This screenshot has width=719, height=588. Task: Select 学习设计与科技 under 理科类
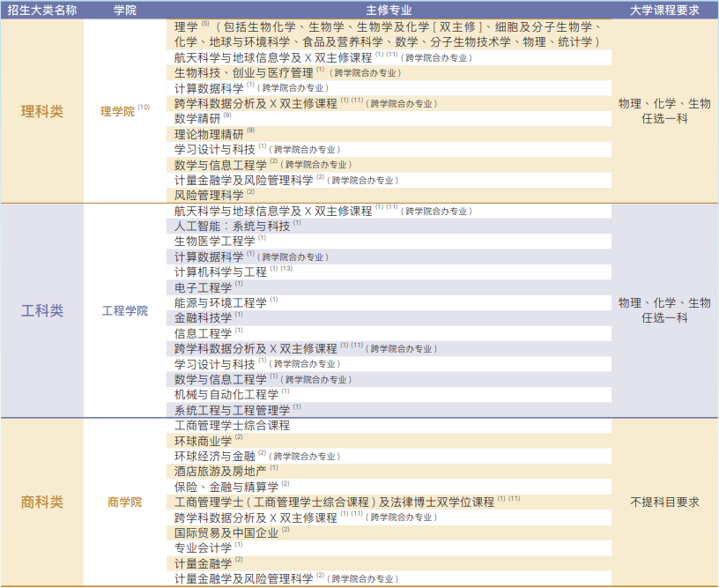click(x=389, y=150)
